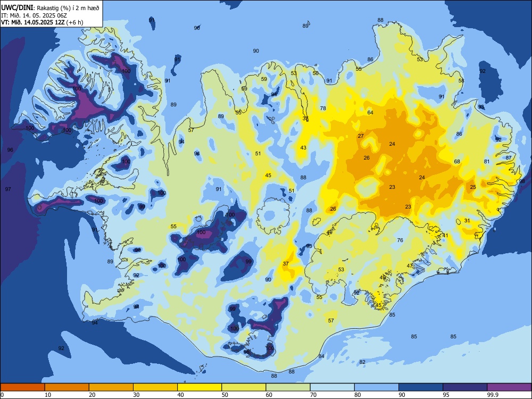Select the 70–80 pale blue legend swatch
532x399 pixels.
click(x=332, y=387)
